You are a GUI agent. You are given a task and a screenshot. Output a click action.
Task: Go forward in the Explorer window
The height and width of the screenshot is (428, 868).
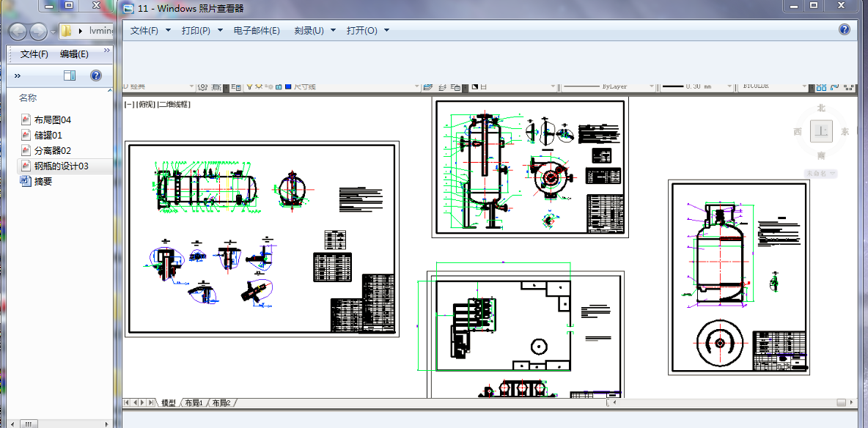click(x=37, y=31)
